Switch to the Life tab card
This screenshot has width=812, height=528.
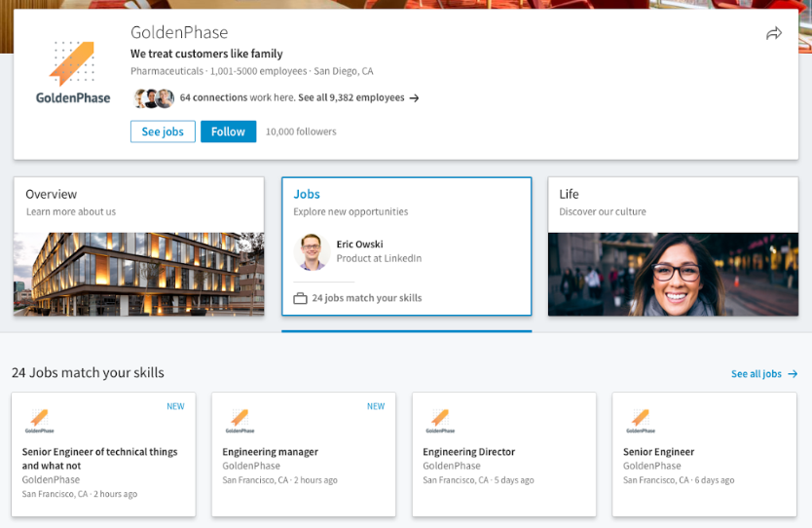[673, 246]
